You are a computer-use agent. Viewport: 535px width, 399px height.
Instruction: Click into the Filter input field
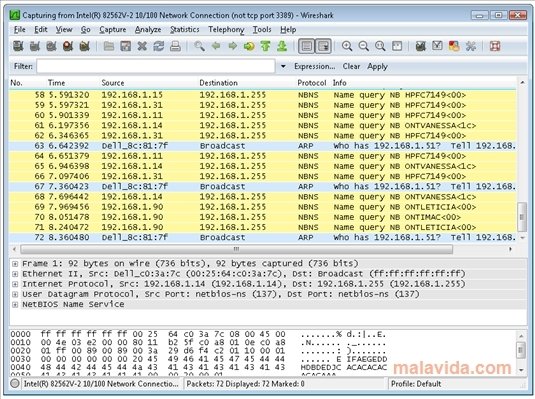[x=156, y=66]
